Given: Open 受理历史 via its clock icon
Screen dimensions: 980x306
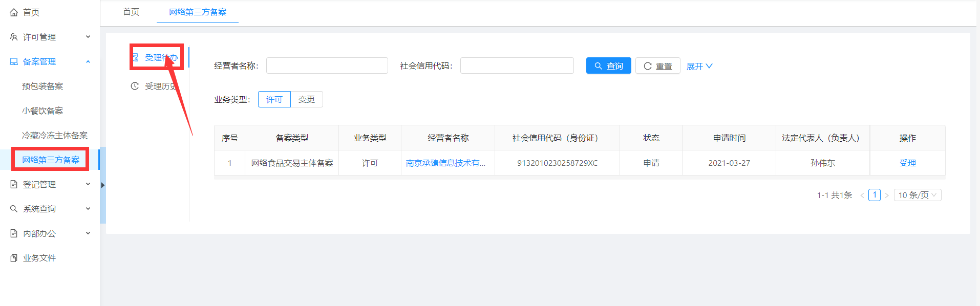Looking at the screenshot, I should [135, 86].
